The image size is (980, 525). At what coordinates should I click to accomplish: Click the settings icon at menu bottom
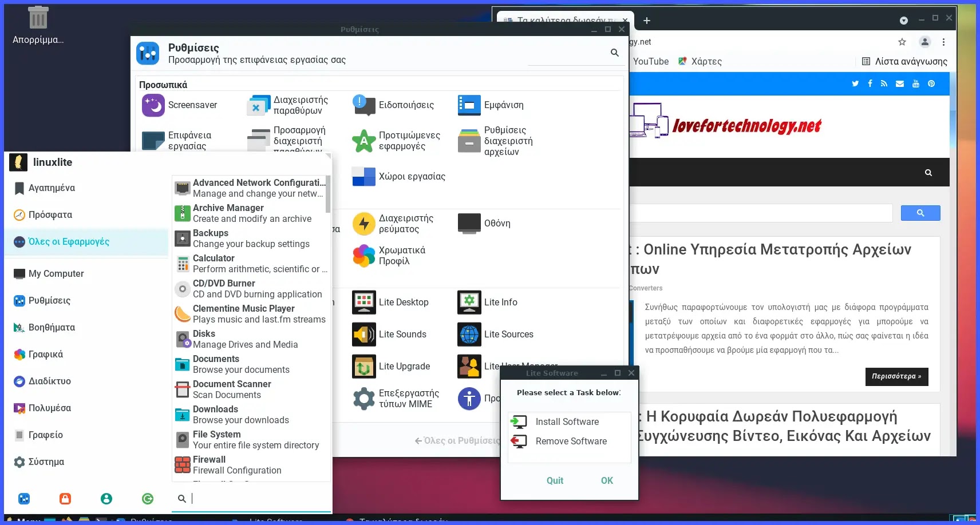pyautogui.click(x=24, y=499)
